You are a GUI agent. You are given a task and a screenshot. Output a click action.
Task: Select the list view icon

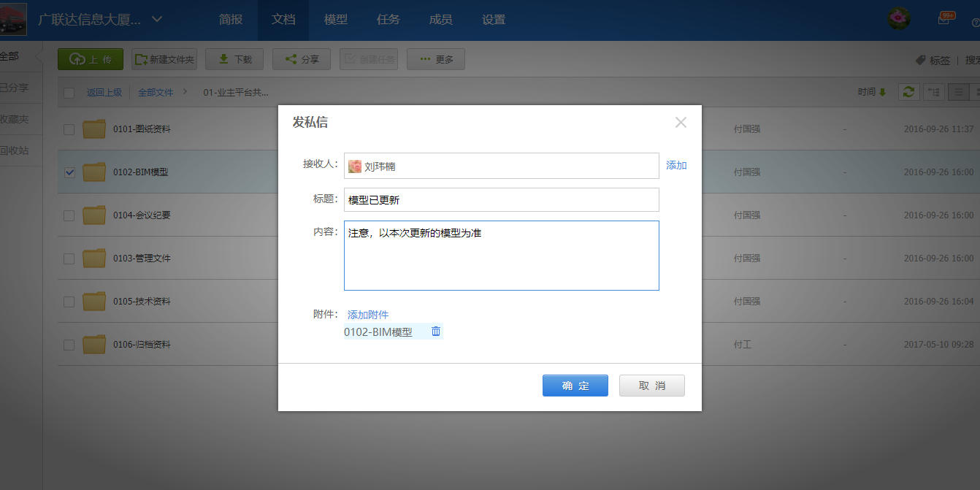958,92
